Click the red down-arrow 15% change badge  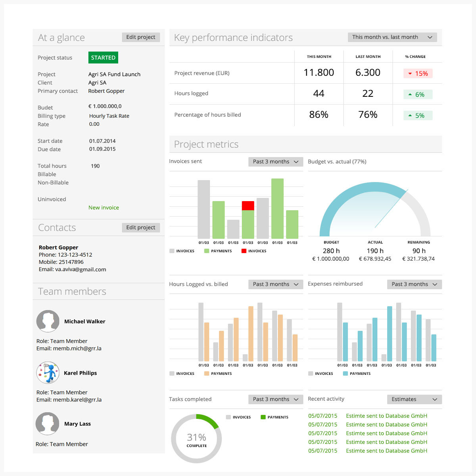click(x=418, y=73)
